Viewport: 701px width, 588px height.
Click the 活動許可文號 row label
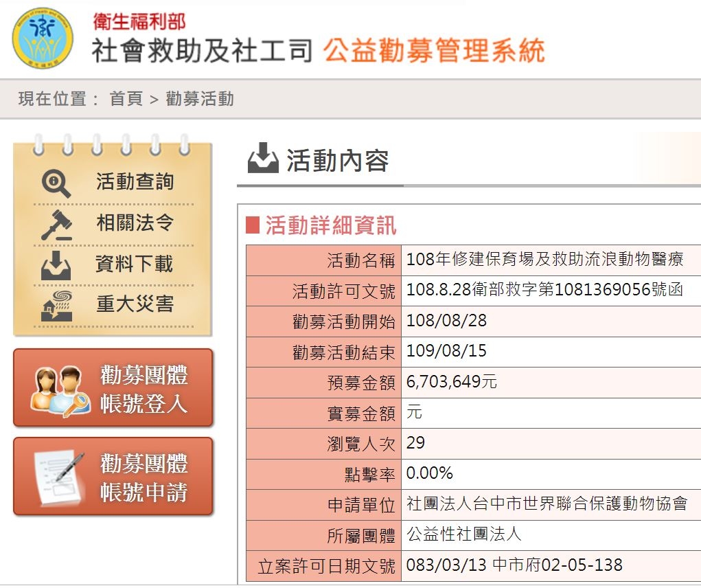[344, 291]
